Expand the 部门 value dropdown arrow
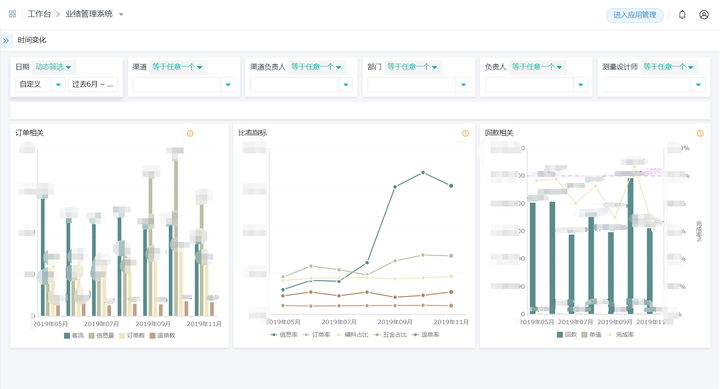Viewport: 720px width, 389px height. coord(463,85)
